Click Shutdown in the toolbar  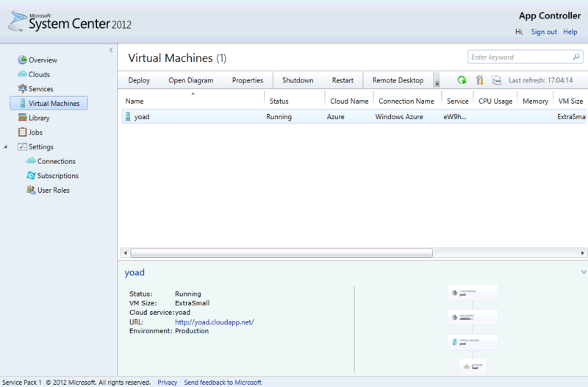pos(298,80)
